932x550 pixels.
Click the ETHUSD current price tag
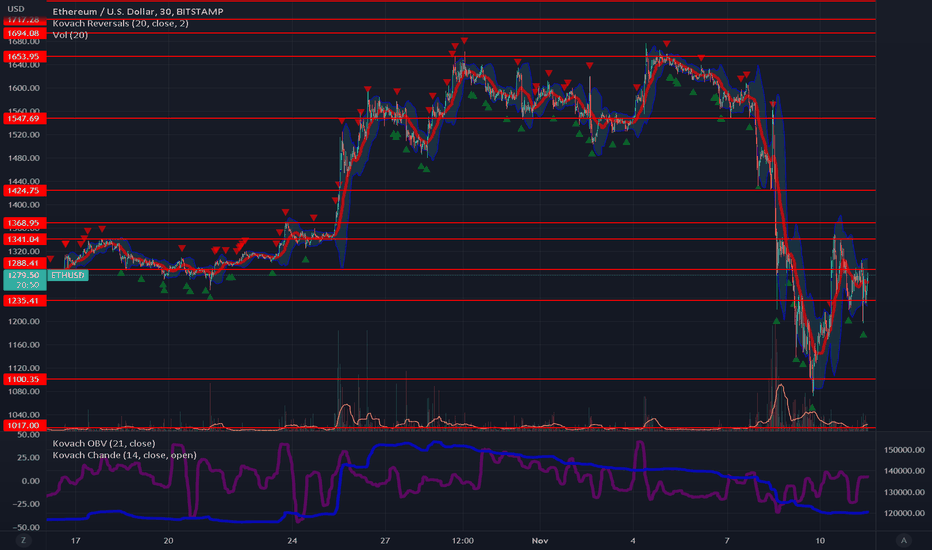point(67,275)
